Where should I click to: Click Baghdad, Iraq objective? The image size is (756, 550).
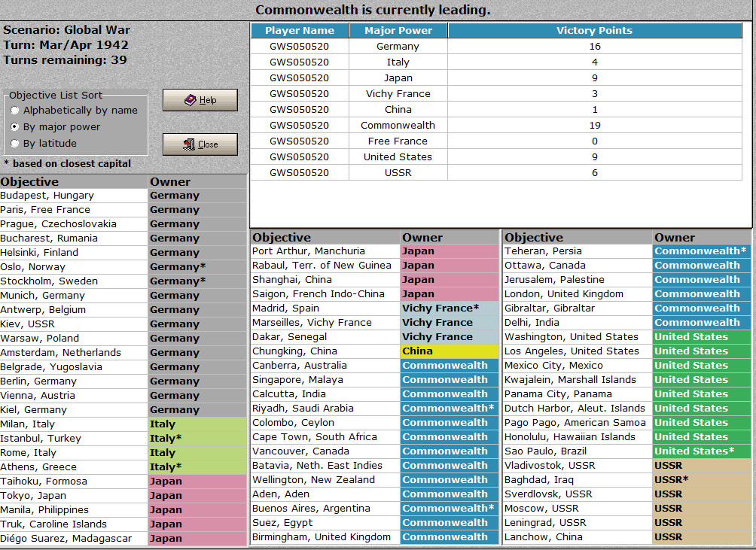point(578,480)
